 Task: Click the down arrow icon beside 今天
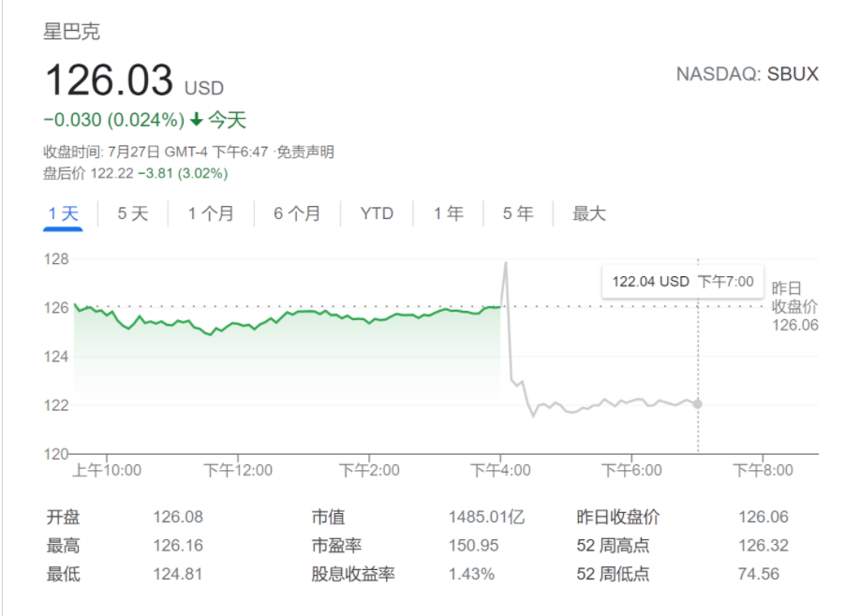tap(197, 120)
